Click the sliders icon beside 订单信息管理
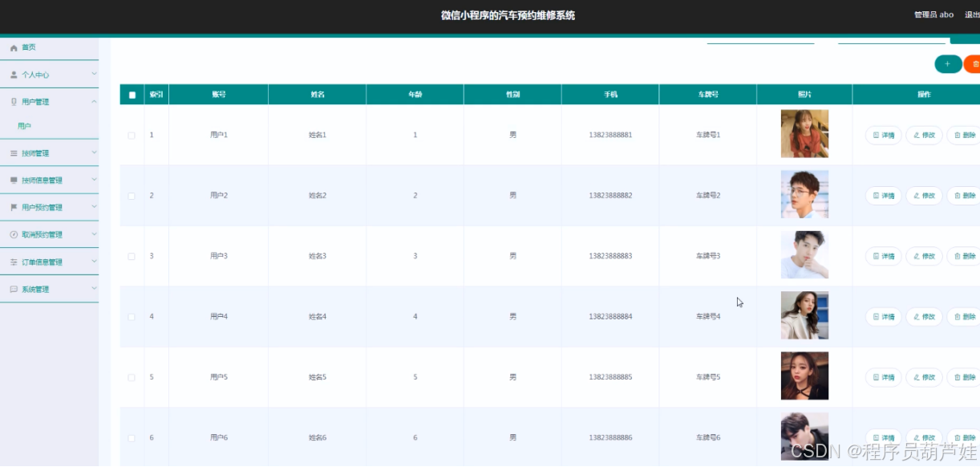Screen dimensions: 980x467 (x=14, y=262)
